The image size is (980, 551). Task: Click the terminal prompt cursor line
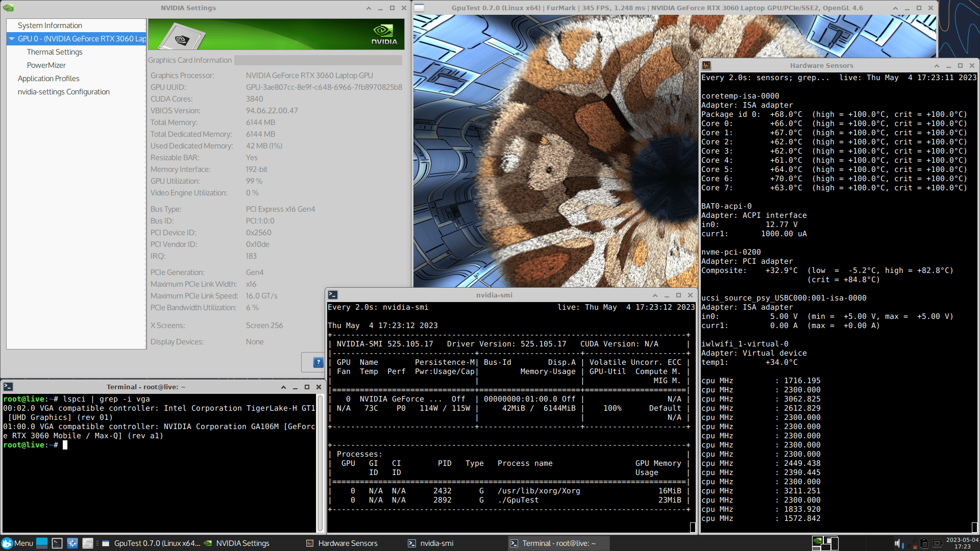[x=35, y=445]
